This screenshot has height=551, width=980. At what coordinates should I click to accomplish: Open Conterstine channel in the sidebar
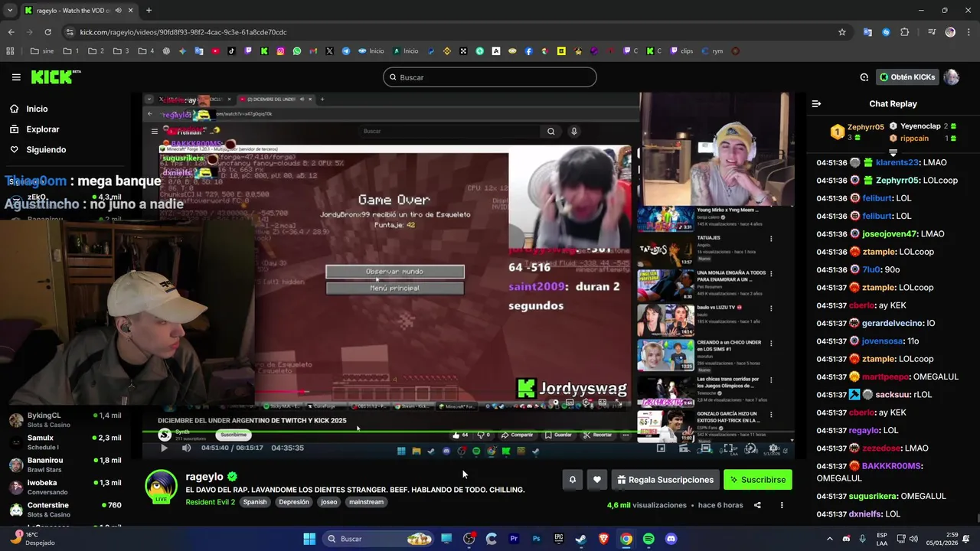tap(65, 509)
